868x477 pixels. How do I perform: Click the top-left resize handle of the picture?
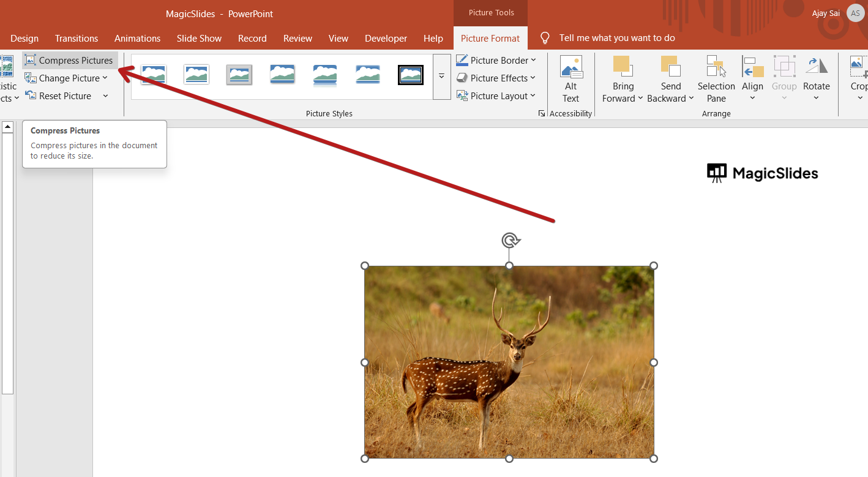[x=365, y=266]
